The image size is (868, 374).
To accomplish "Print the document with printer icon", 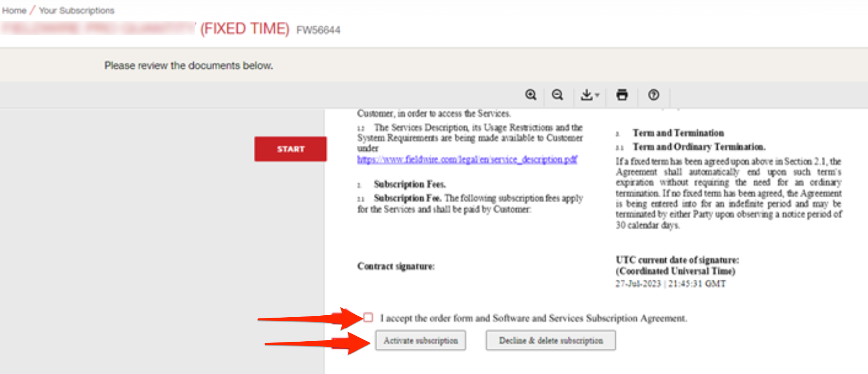I will coord(622,95).
